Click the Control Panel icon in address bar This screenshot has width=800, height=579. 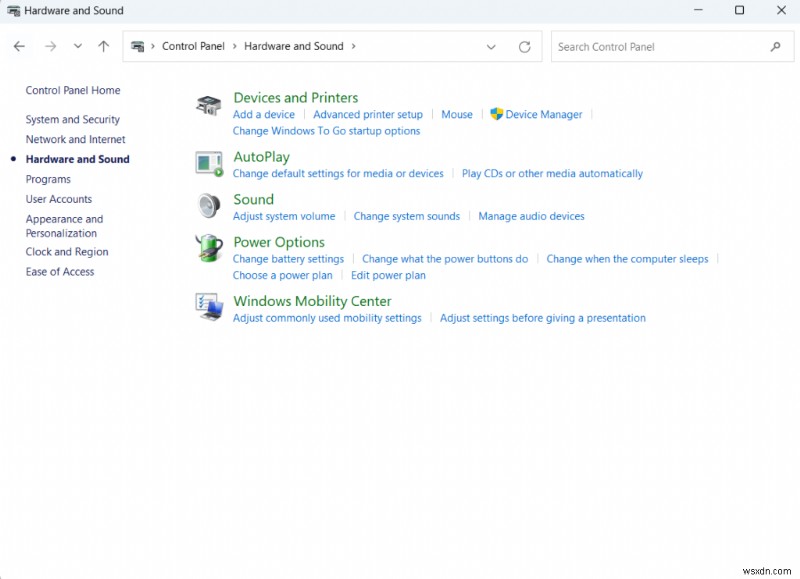point(138,46)
